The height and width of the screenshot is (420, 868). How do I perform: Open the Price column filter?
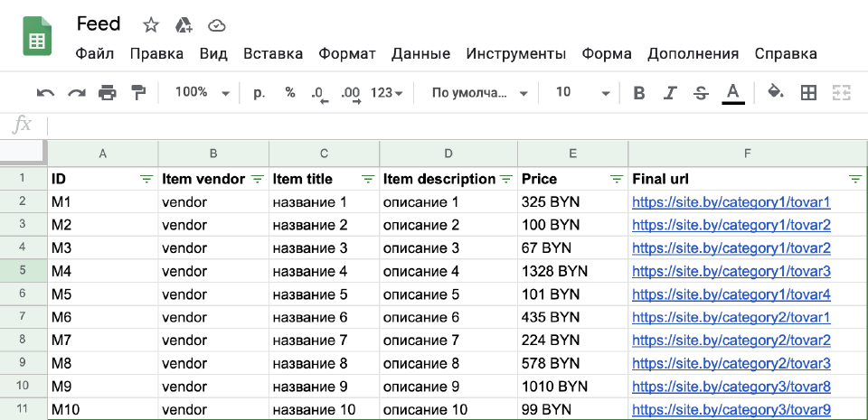(x=616, y=179)
